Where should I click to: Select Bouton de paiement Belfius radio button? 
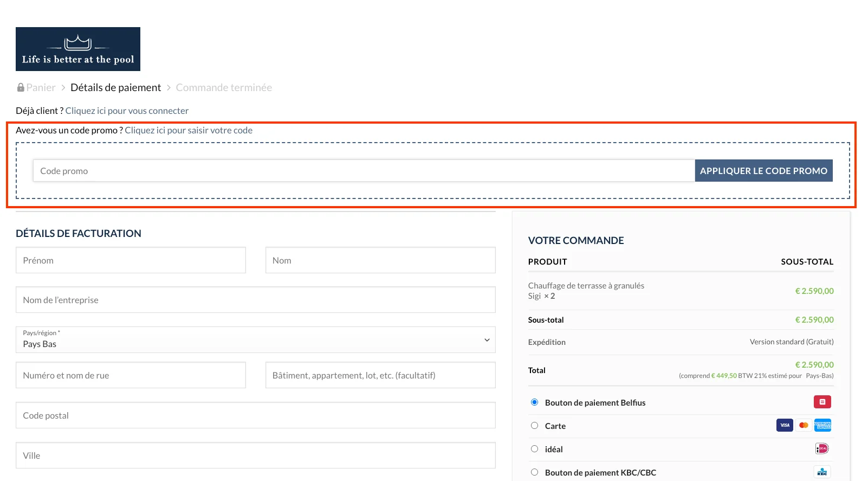[534, 402]
